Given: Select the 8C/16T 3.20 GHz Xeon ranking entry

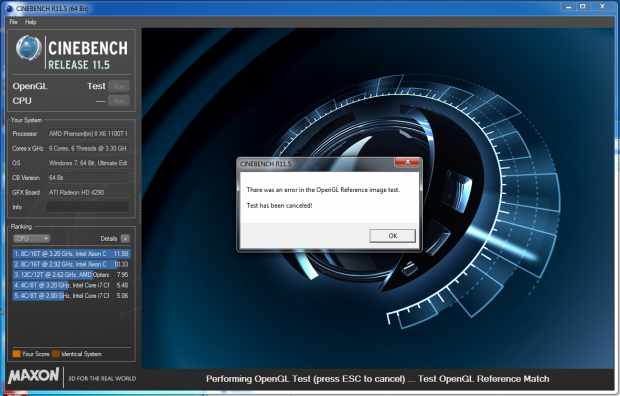Looking at the screenshot, I should (x=71, y=254).
